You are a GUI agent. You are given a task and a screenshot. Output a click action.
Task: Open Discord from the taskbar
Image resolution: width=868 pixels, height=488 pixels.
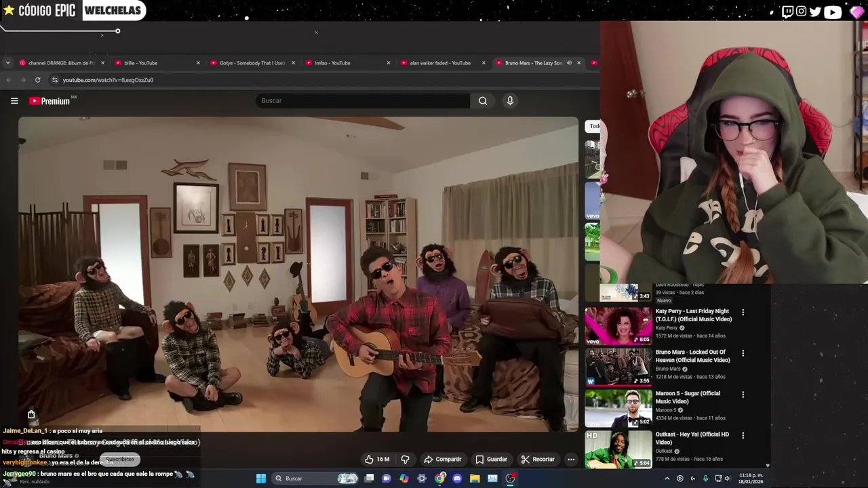coord(457,479)
